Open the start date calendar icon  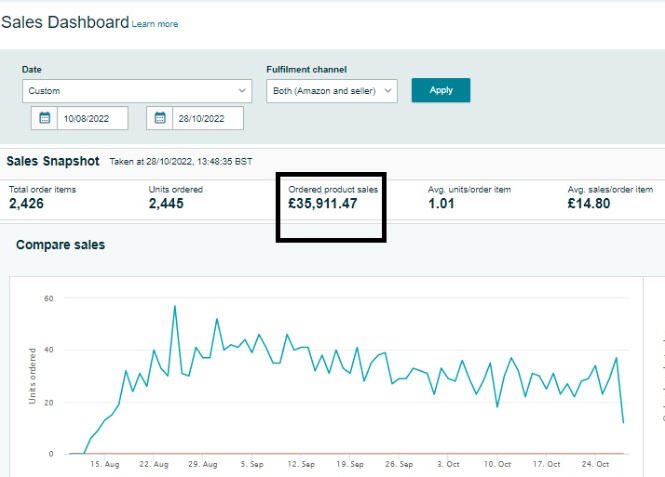coord(44,118)
